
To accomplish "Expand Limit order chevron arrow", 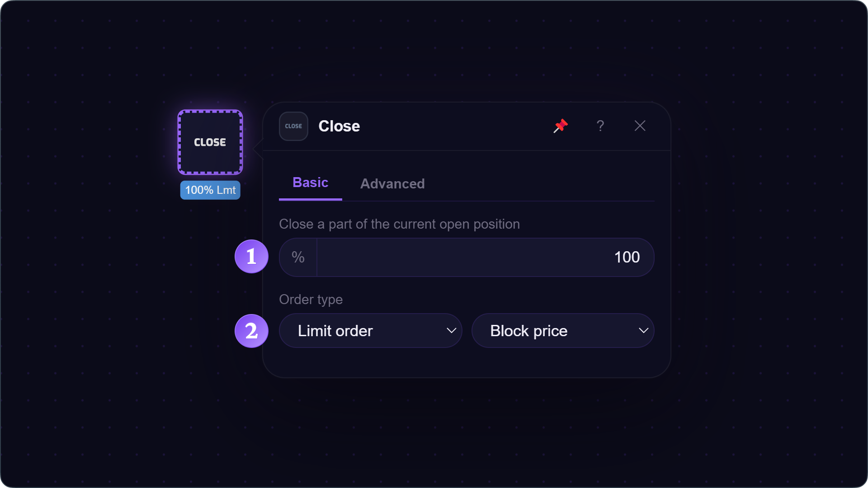I will point(451,331).
